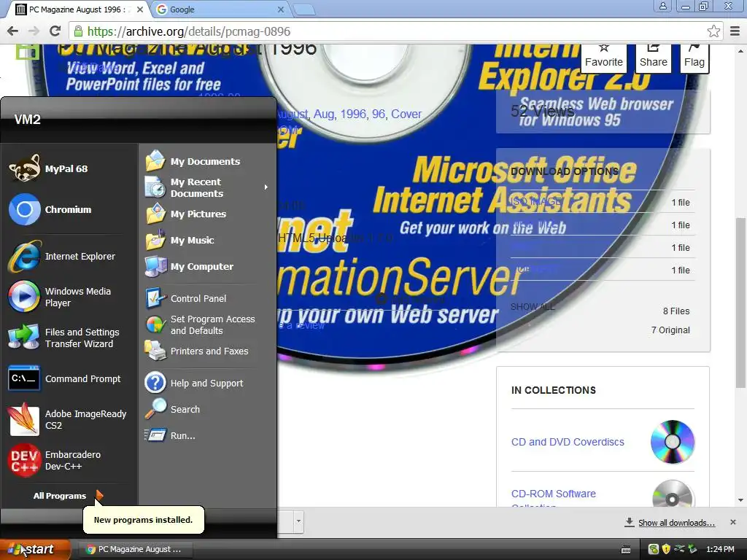Click the address bar URL field
747x560 pixels.
point(395,31)
